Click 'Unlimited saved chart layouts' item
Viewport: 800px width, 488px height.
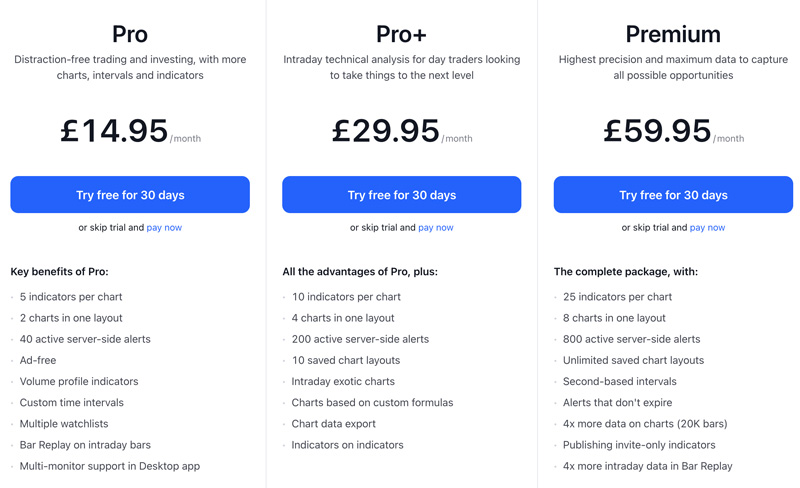click(633, 360)
